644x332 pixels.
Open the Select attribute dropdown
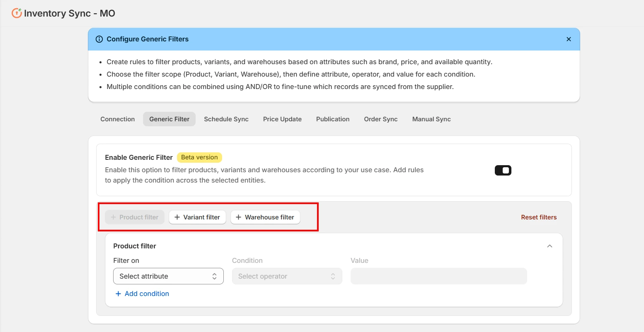(x=168, y=276)
